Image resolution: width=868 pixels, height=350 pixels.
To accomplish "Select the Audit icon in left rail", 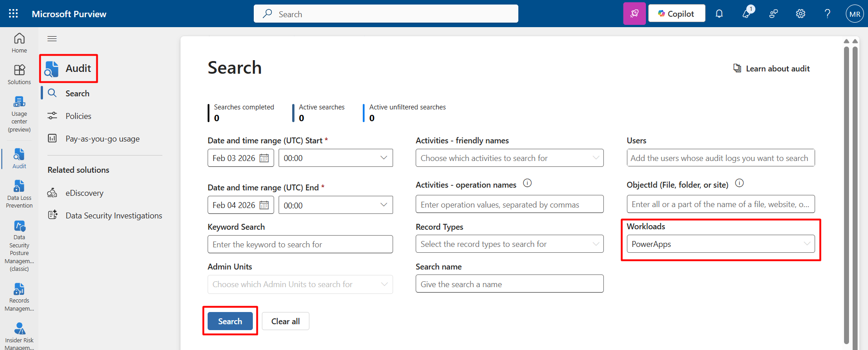I will 19,158.
